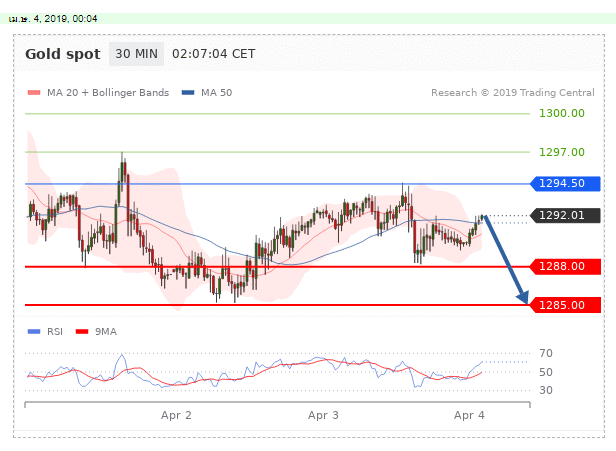This screenshot has height=451, width=616.
Task: Click the 9MA legend text
Action: (x=106, y=332)
